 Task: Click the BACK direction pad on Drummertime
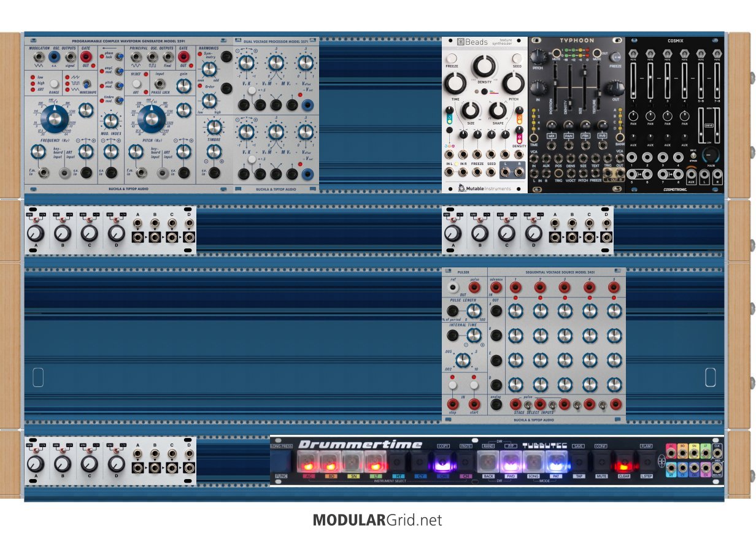[488, 461]
